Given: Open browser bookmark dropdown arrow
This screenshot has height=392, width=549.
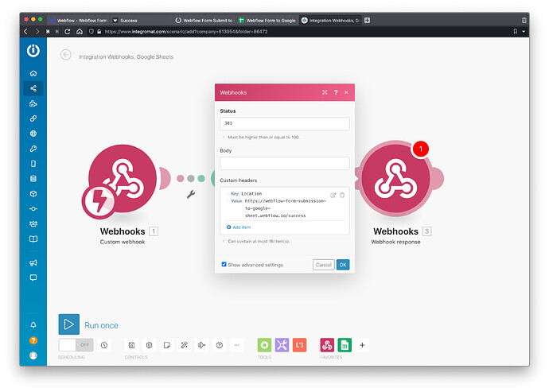Looking at the screenshot, I should click(524, 32).
